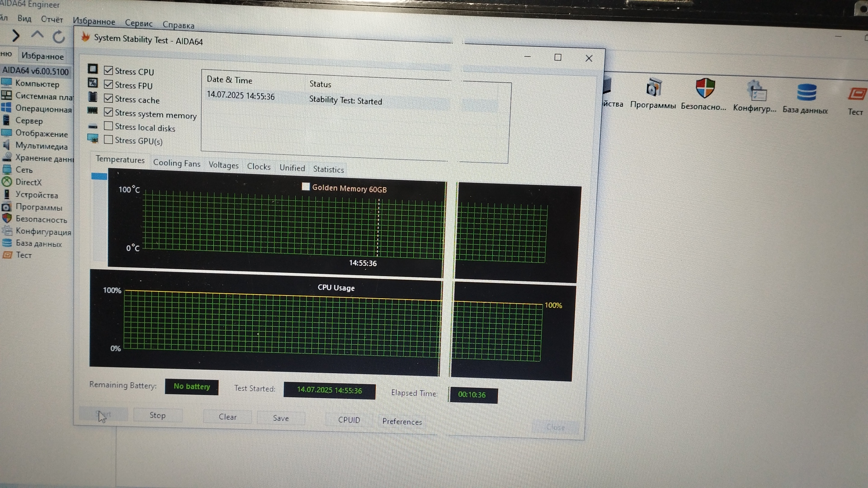The image size is (868, 488).
Task: Click the Preferences button
Action: click(402, 422)
